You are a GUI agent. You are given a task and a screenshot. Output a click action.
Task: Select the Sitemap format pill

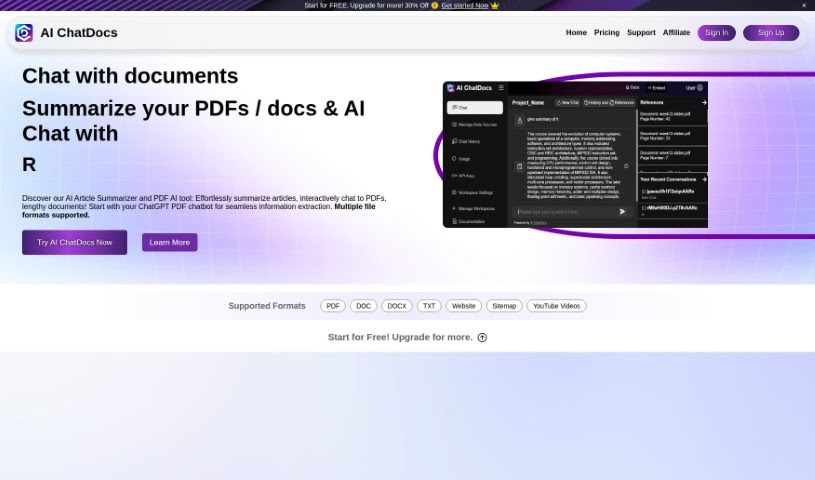point(504,306)
